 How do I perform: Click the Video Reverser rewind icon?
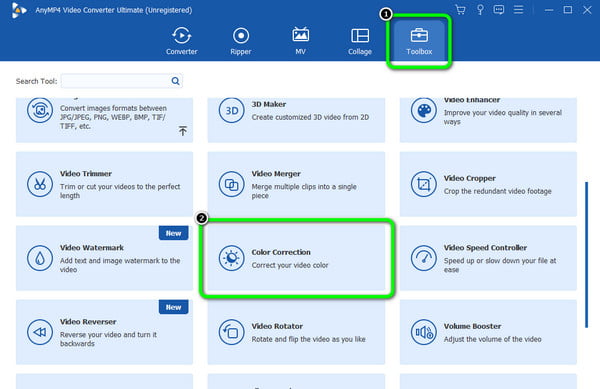coord(40,332)
